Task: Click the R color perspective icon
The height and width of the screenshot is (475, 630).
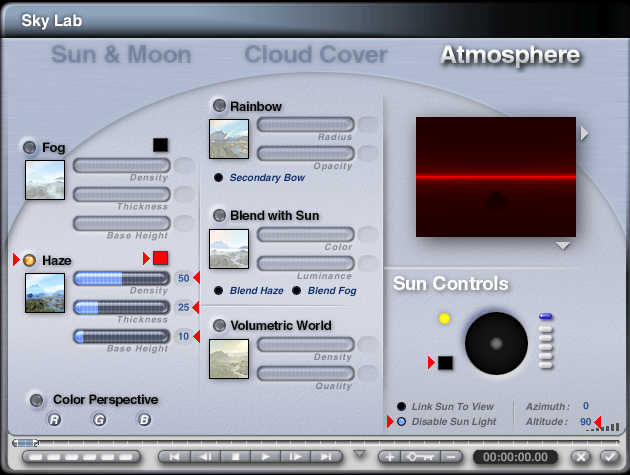Action: tap(55, 420)
